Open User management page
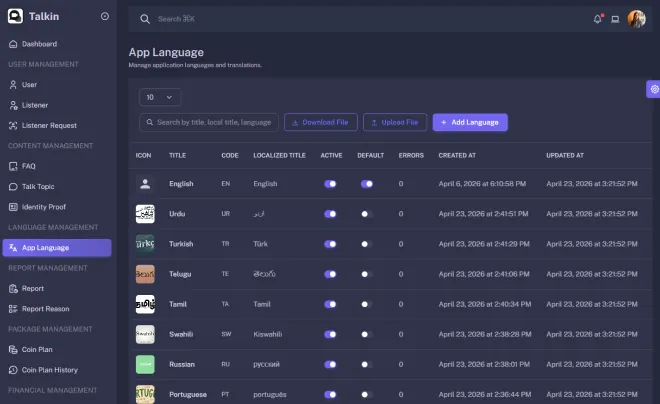 click(x=57, y=85)
